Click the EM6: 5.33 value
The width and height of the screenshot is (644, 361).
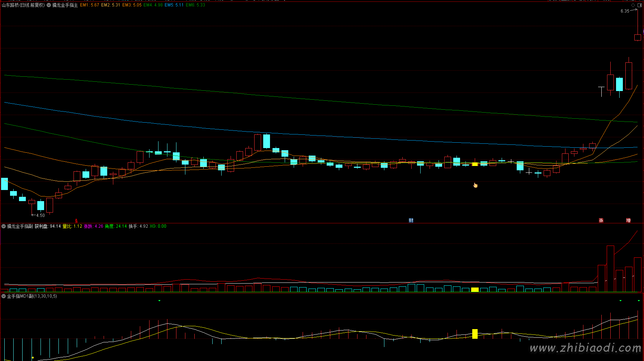point(195,5)
